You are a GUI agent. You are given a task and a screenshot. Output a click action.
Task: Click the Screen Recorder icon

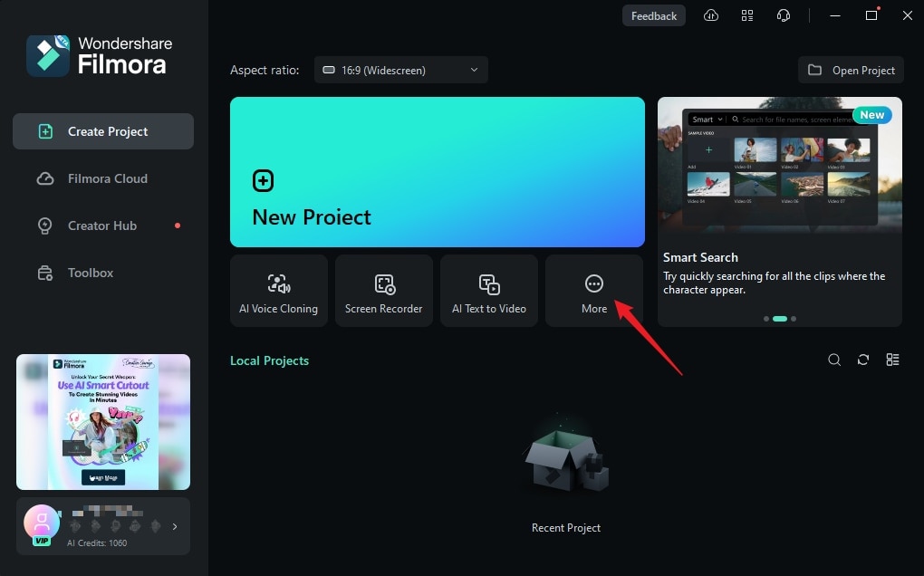coord(385,283)
